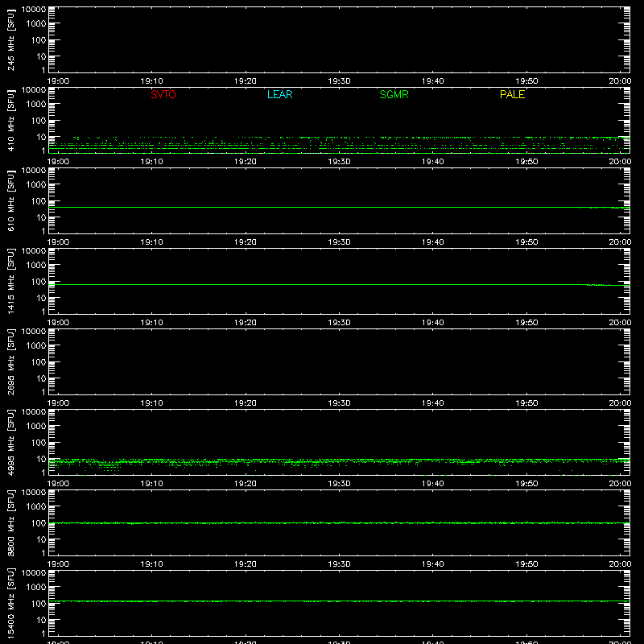This screenshot has height=644, width=644.
Task: Click the 10 tick label of 1415 MHz panel
Action: point(41,298)
